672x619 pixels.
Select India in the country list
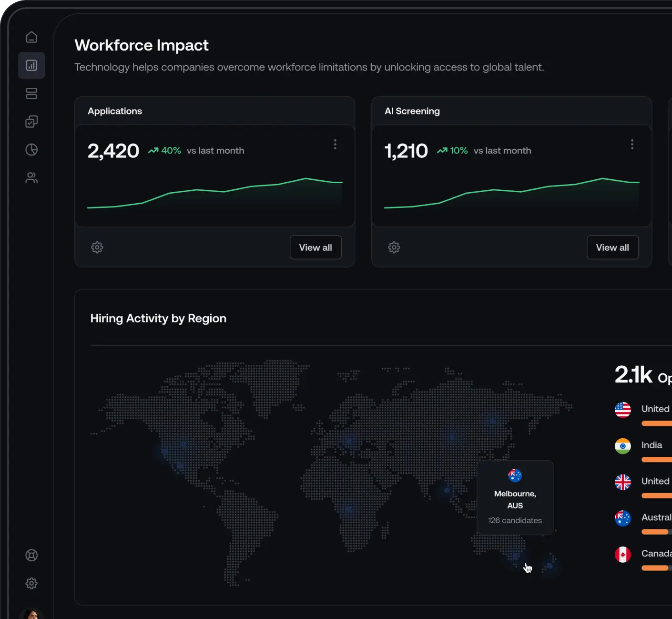pyautogui.click(x=652, y=445)
